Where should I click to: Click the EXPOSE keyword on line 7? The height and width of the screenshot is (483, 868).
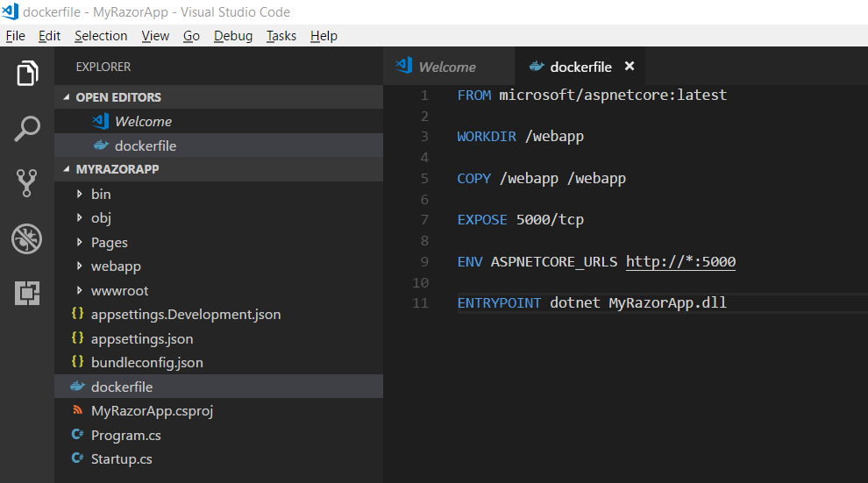[482, 220]
